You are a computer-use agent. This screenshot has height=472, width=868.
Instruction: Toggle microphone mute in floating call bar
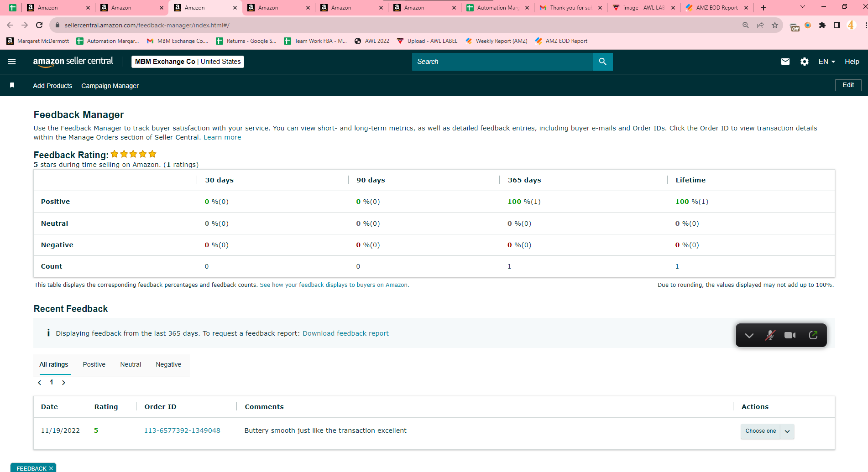[x=770, y=335]
